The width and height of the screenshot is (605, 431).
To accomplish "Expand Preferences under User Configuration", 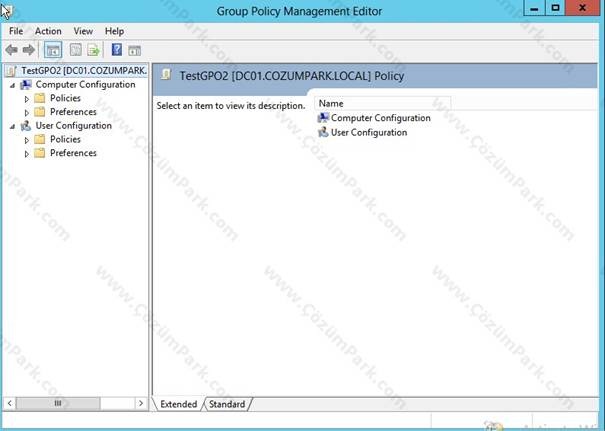I will point(27,154).
